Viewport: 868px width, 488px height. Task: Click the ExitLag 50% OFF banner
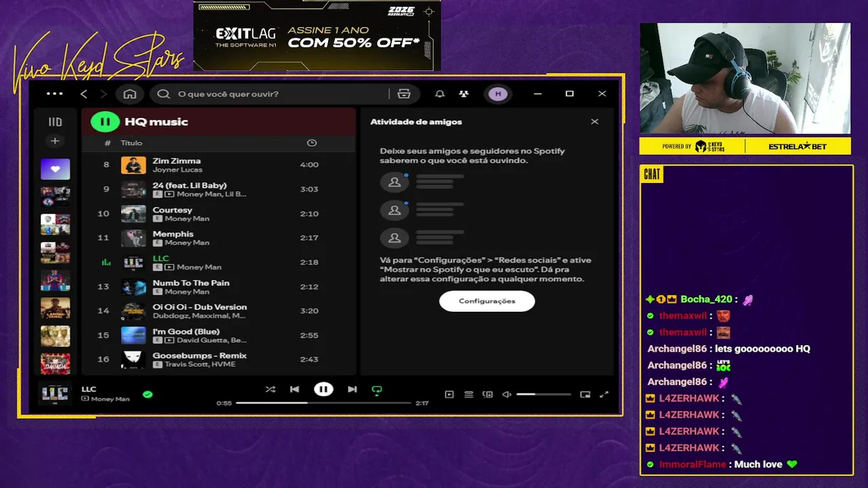[317, 35]
